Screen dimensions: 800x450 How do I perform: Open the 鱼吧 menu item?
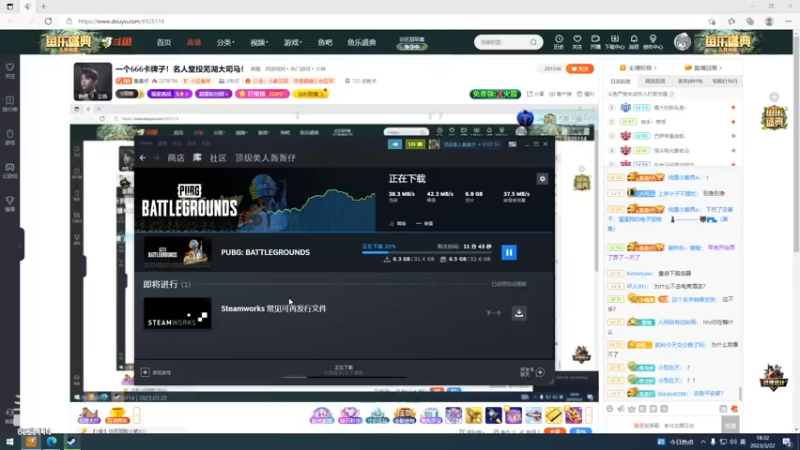coord(325,42)
